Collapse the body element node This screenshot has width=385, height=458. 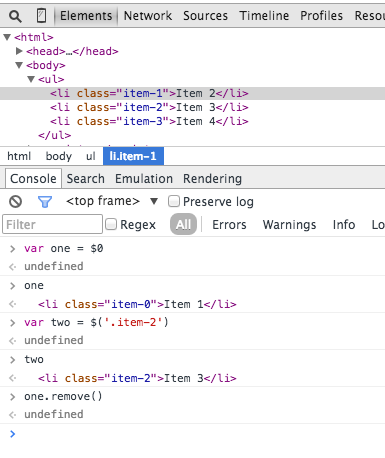pos(19,65)
